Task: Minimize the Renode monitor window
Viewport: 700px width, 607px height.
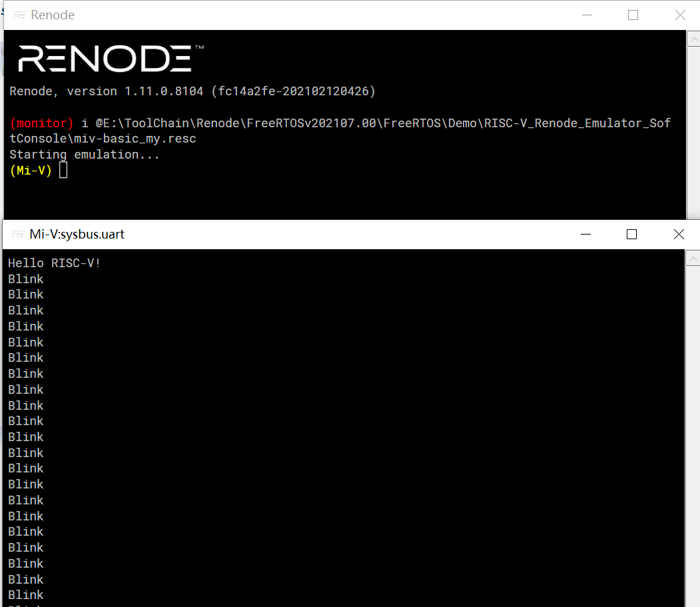Action: 587,15
